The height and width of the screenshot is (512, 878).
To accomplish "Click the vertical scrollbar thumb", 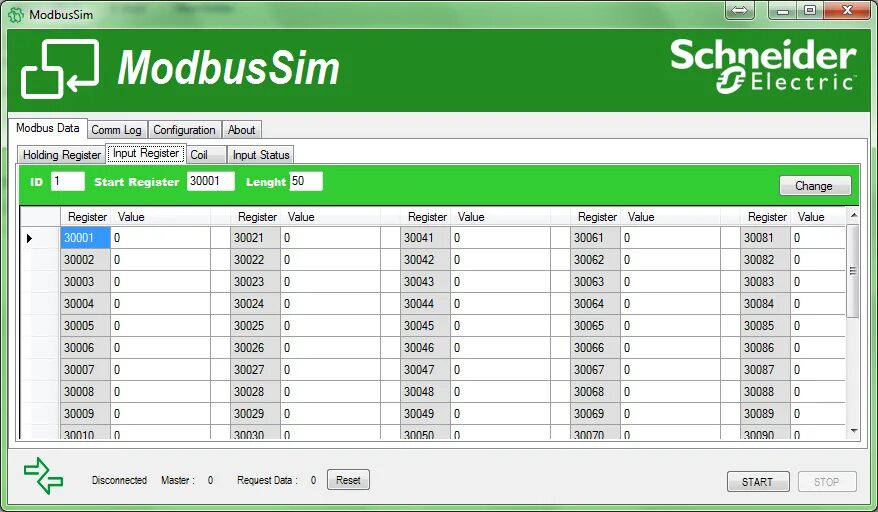I will [x=853, y=271].
